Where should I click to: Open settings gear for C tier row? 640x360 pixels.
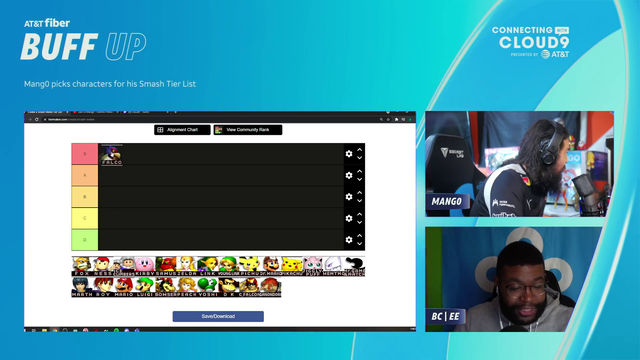pyautogui.click(x=349, y=218)
